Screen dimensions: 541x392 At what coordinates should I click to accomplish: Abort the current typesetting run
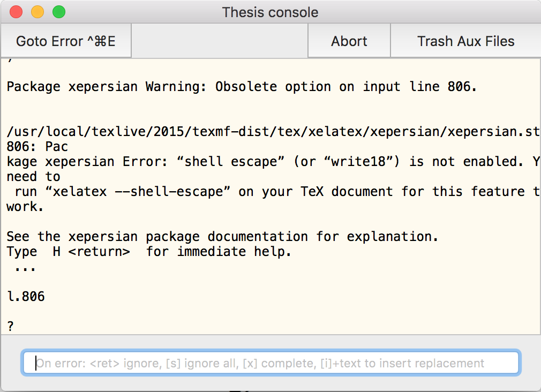pos(349,41)
